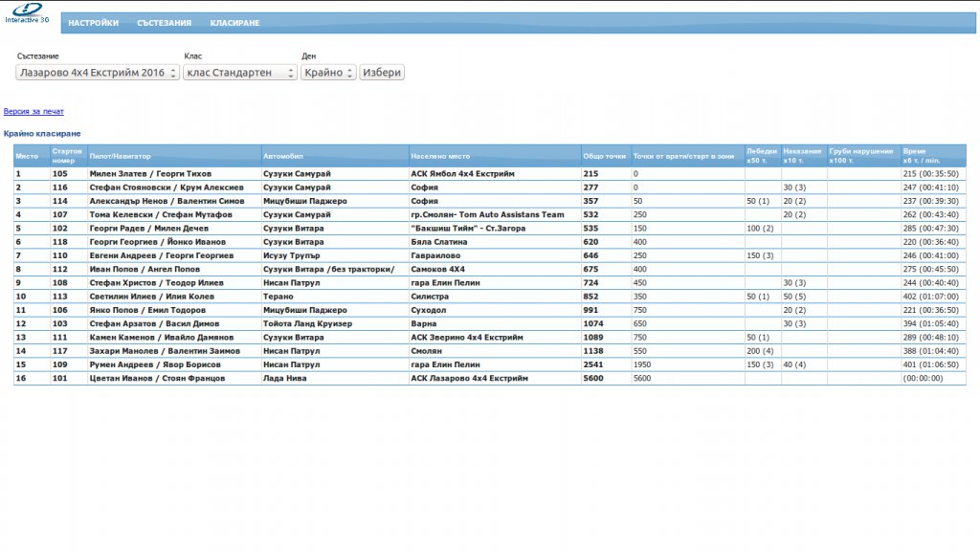The width and height of the screenshot is (980, 551).
Task: Click the Общо точки column header
Action: pos(606,156)
